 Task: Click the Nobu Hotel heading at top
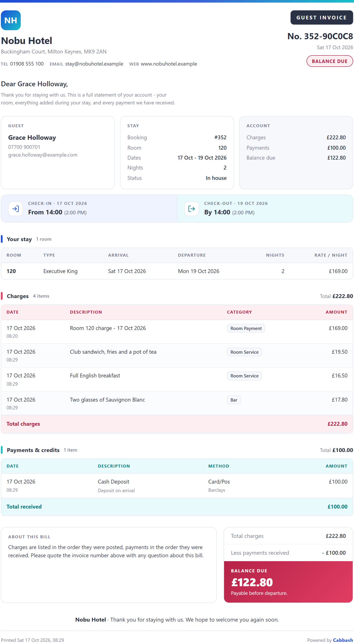[x=27, y=41]
